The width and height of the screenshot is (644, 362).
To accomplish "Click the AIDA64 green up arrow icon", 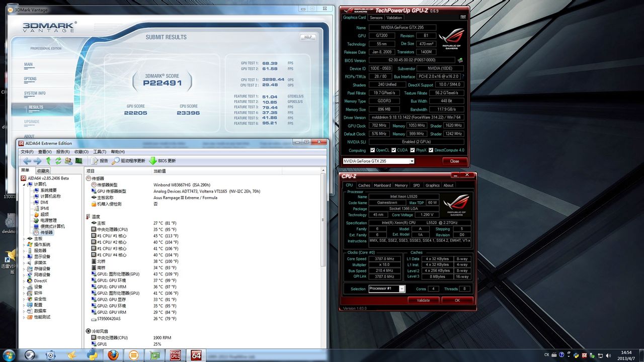I will click(48, 161).
